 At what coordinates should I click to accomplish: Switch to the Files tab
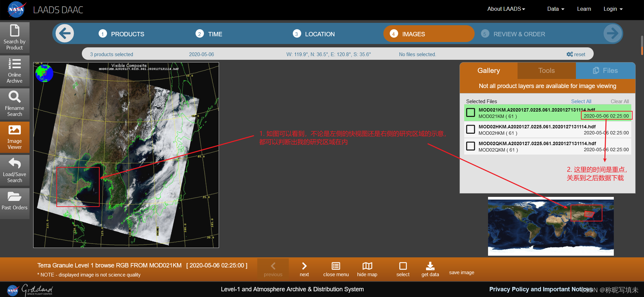pos(605,71)
